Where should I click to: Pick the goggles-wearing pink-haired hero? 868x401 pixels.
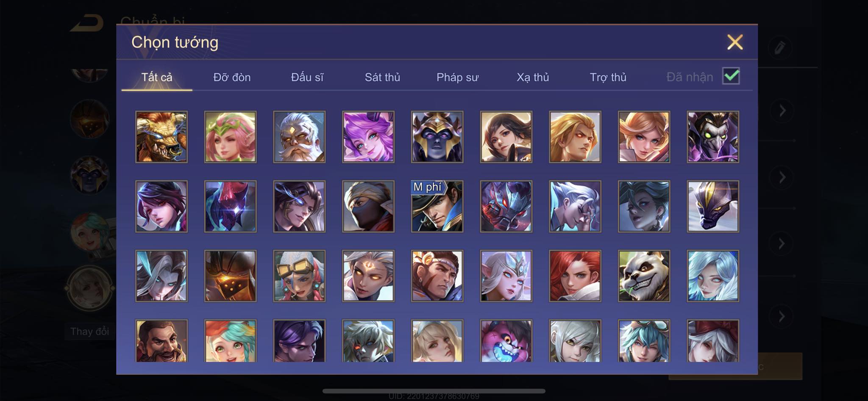click(x=299, y=276)
